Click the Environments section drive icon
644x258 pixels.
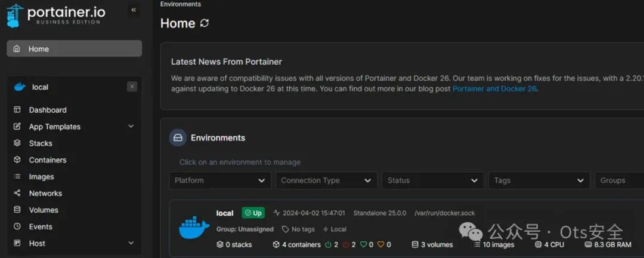pyautogui.click(x=178, y=138)
